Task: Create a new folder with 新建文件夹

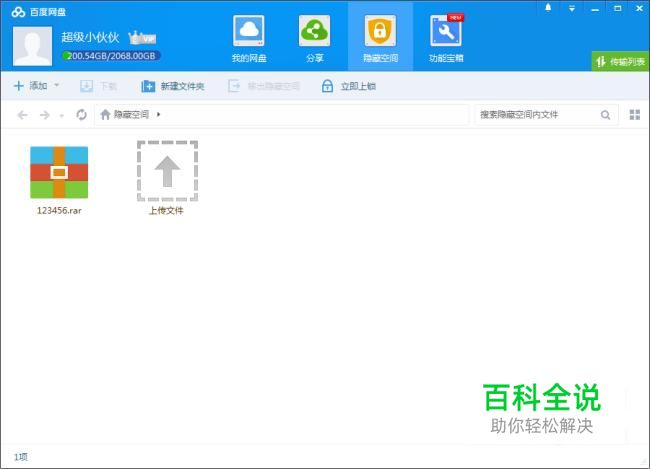Action: coord(172,86)
